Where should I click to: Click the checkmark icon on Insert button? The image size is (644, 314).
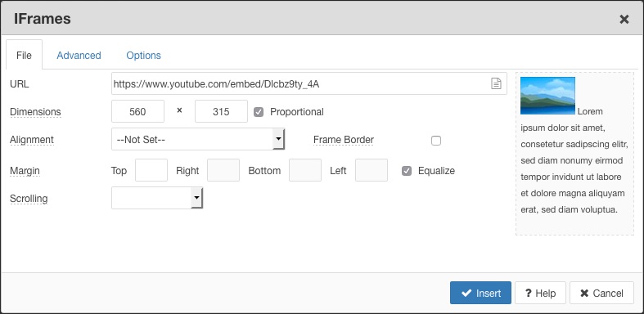click(x=466, y=293)
